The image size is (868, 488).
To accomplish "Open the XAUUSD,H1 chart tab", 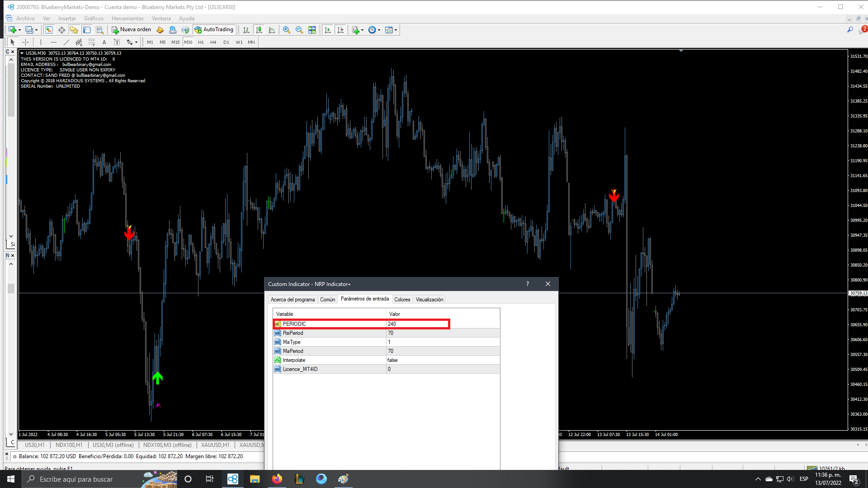I will tap(215, 445).
